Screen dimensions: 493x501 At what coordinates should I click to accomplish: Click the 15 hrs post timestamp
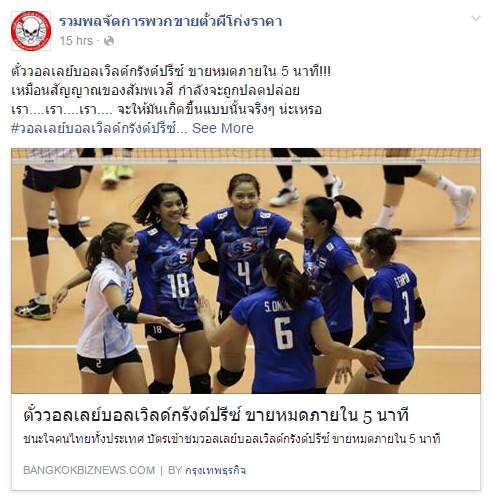pyautogui.click(x=76, y=41)
